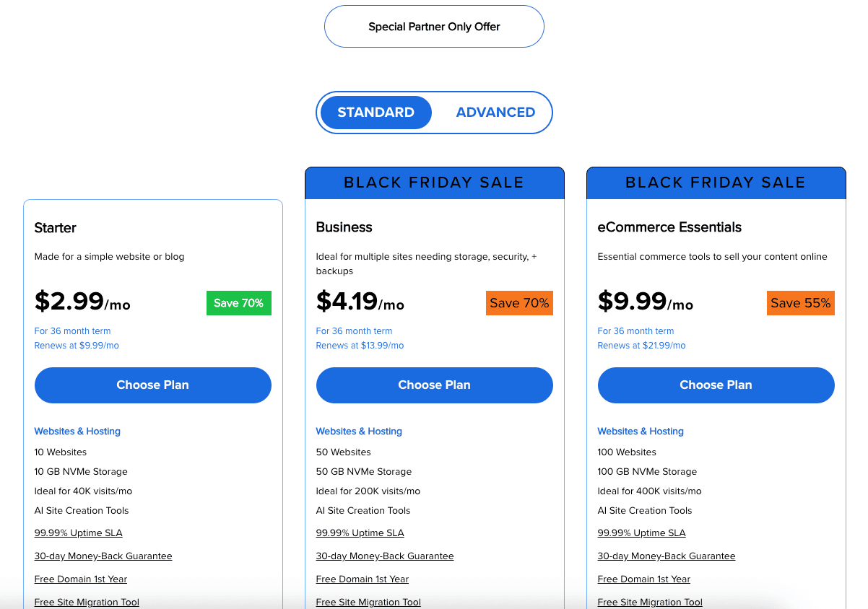Choose Plan for the Business package

click(435, 385)
